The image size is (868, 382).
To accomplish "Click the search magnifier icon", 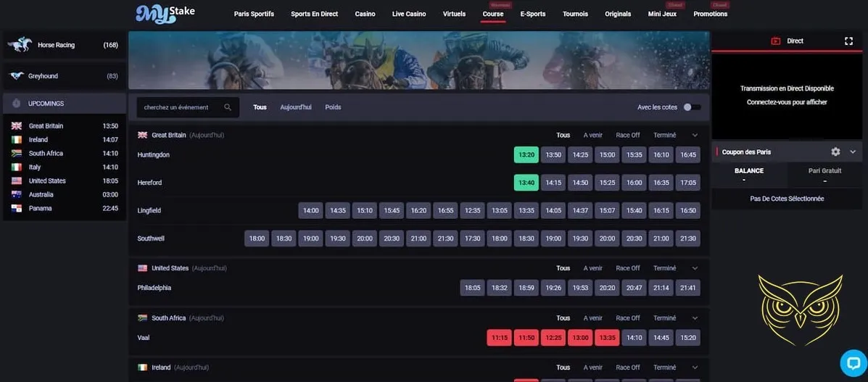I will pos(228,107).
